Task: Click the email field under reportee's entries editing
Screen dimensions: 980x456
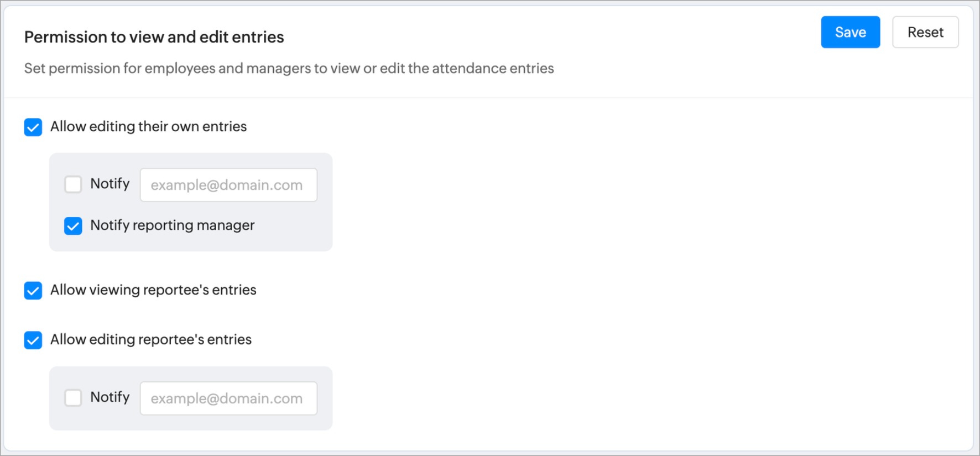Action: (228, 398)
